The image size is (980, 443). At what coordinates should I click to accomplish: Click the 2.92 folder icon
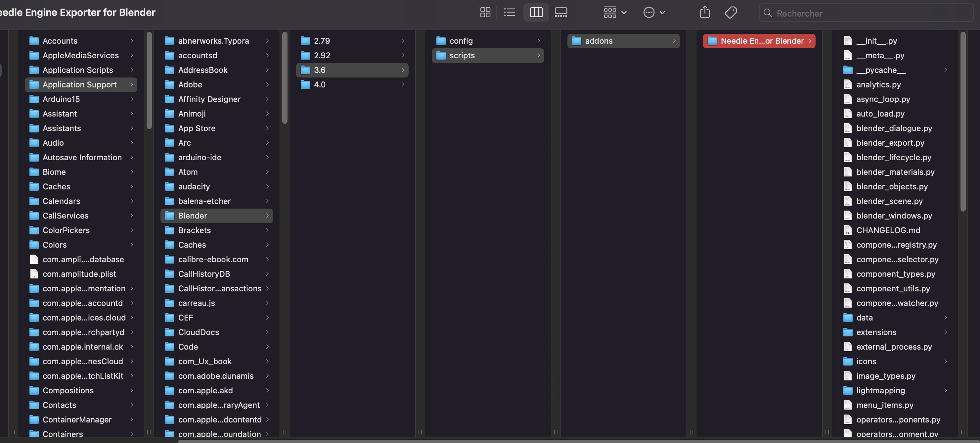(x=305, y=55)
